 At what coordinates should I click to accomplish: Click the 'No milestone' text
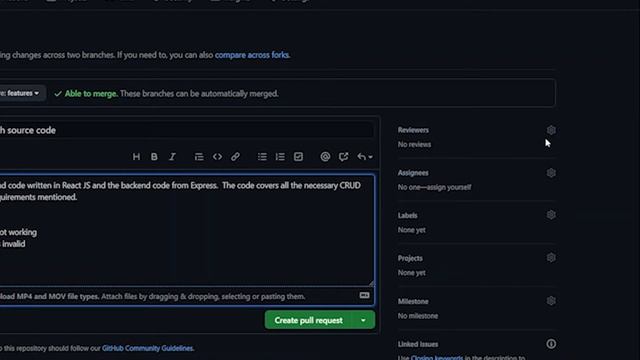click(418, 316)
